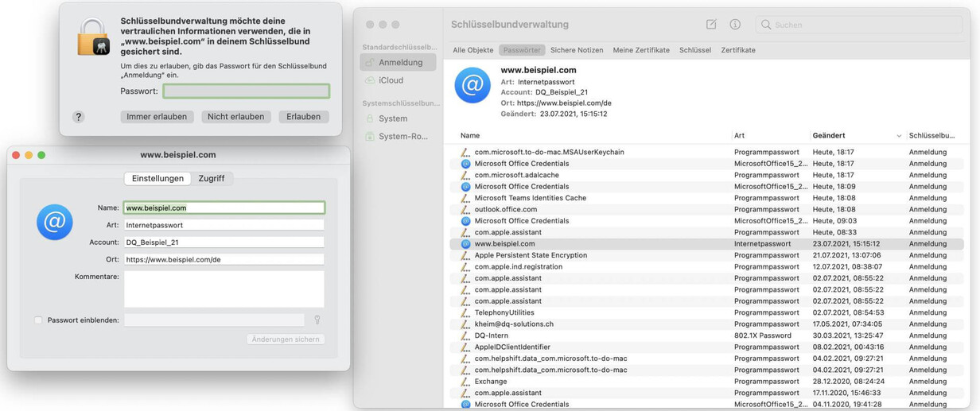
Task: Select the com.microsoft.to-do-mac.MSAUserKeychain row
Action: [707, 152]
